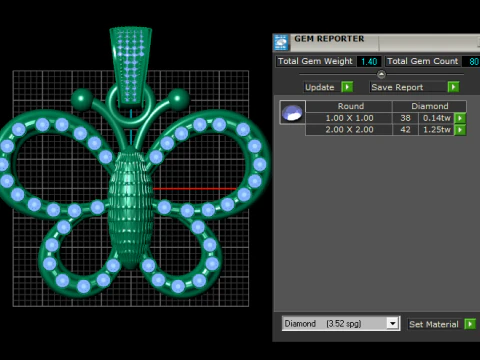Click the Total Gem Weight label

coord(315,61)
